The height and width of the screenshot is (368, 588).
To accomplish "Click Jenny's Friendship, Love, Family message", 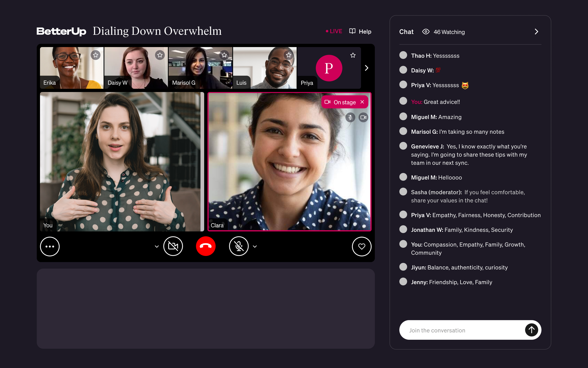I will tap(451, 282).
